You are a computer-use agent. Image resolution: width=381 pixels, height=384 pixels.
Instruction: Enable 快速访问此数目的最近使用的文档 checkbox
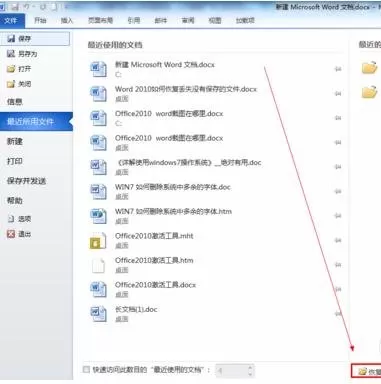click(86, 369)
